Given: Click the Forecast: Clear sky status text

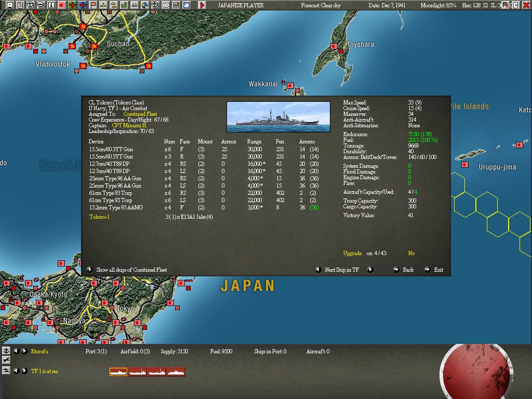Looking at the screenshot, I should [321, 5].
